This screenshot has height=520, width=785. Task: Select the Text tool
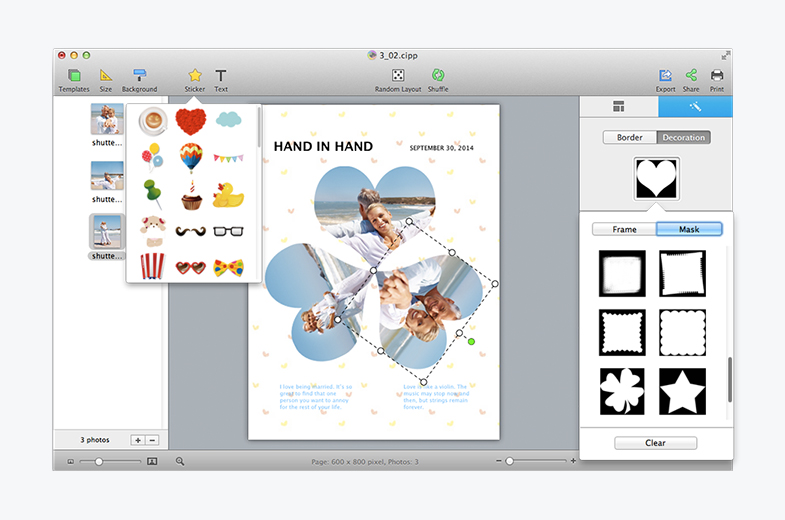tap(221, 81)
